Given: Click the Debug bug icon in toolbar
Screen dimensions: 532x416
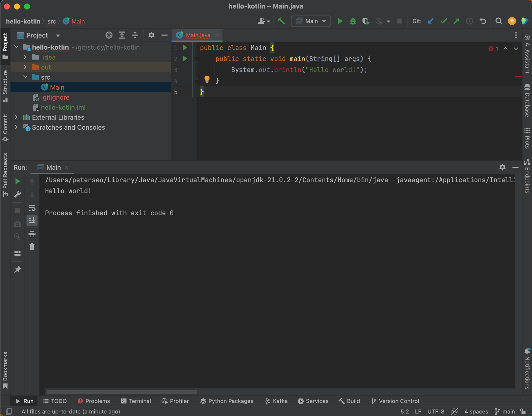Looking at the screenshot, I should pyautogui.click(x=353, y=21).
